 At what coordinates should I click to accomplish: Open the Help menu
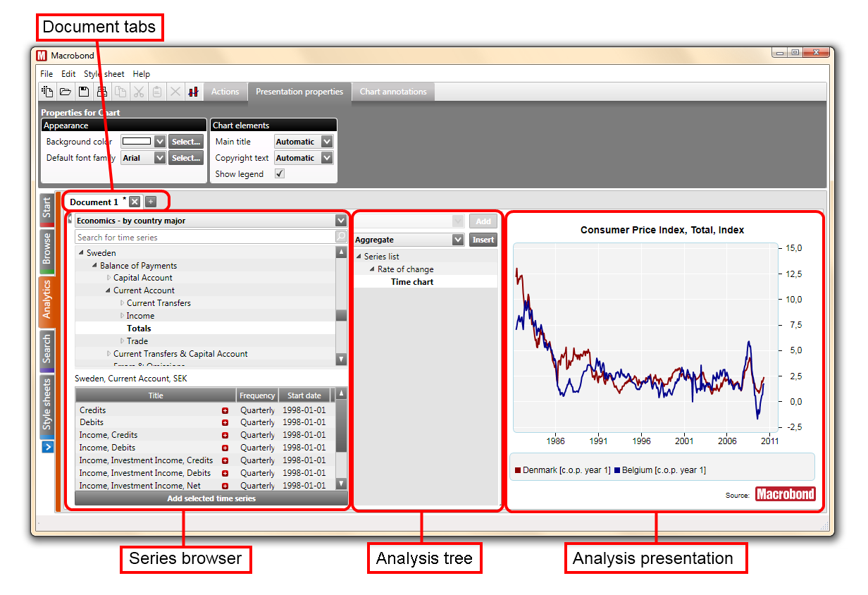click(142, 74)
